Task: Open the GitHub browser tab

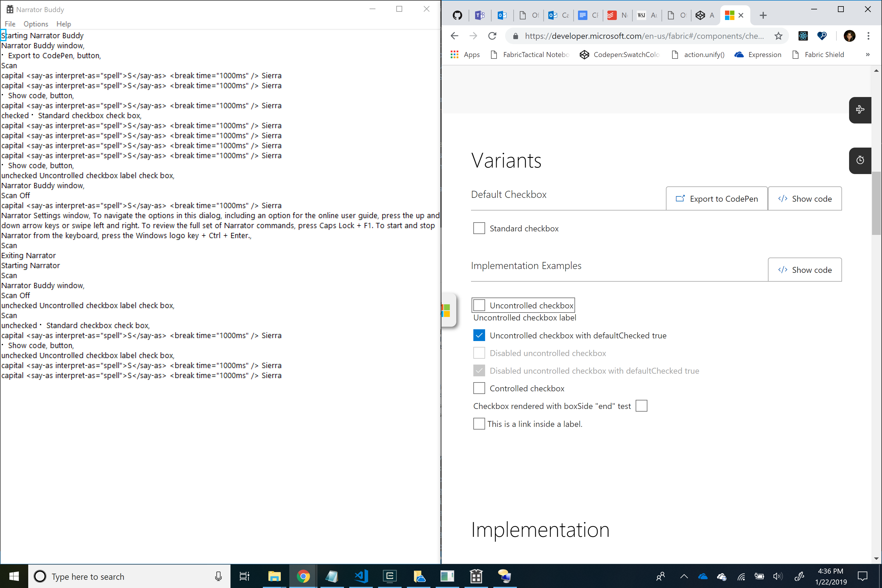Action: pyautogui.click(x=457, y=15)
